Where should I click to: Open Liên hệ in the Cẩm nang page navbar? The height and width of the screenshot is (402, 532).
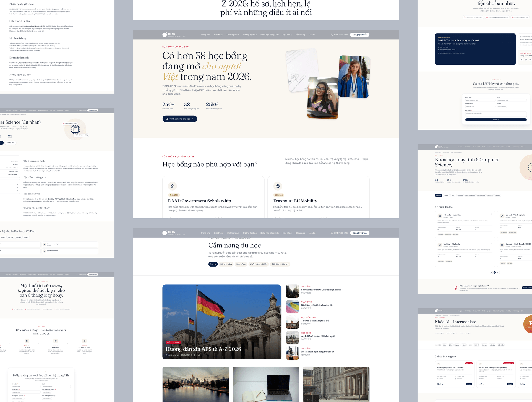pyautogui.click(x=312, y=233)
